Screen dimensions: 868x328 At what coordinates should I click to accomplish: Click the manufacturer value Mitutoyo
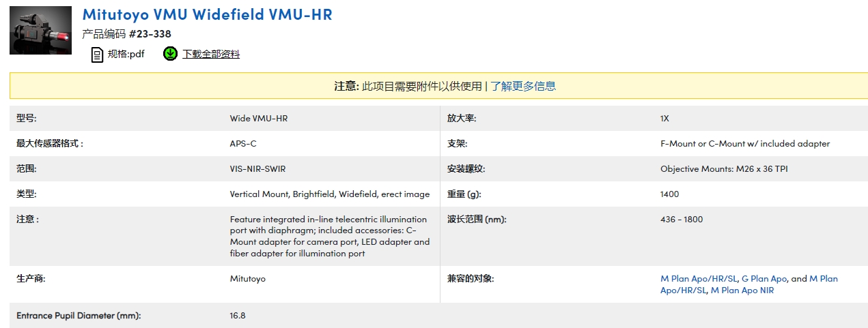pyautogui.click(x=248, y=279)
